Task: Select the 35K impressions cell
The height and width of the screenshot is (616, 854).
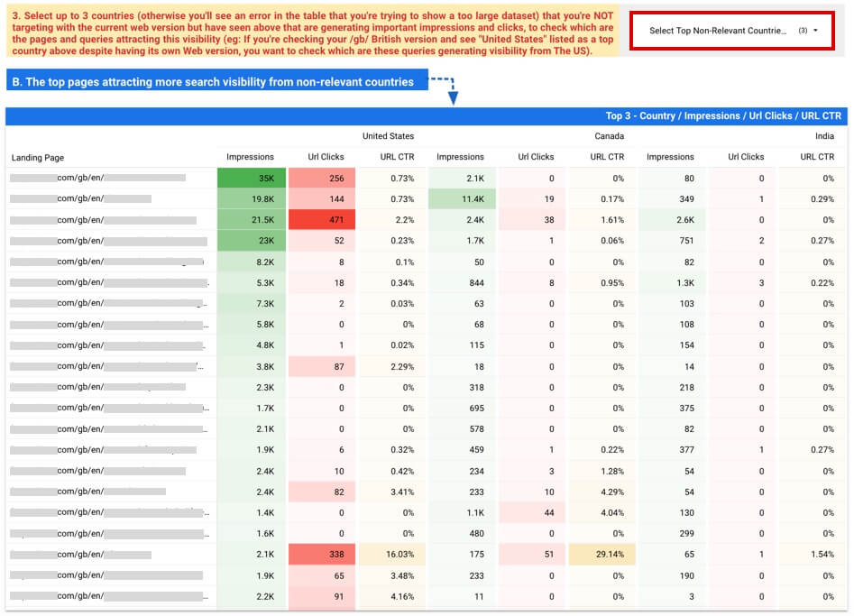Action: coord(252,178)
